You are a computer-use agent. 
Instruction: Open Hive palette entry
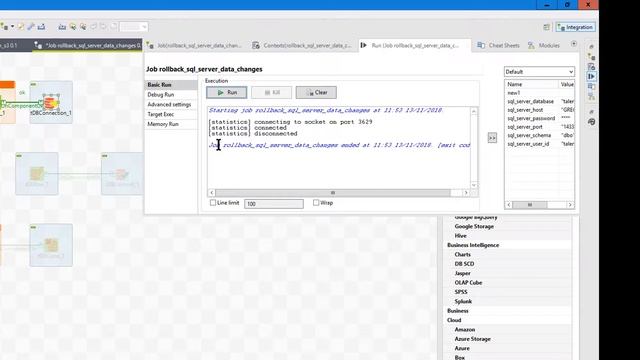460,236
